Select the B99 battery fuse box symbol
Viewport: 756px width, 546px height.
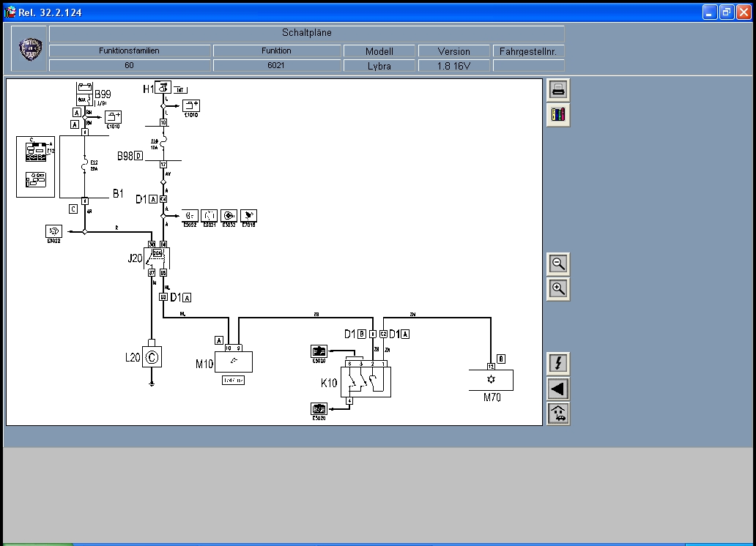pos(84,94)
